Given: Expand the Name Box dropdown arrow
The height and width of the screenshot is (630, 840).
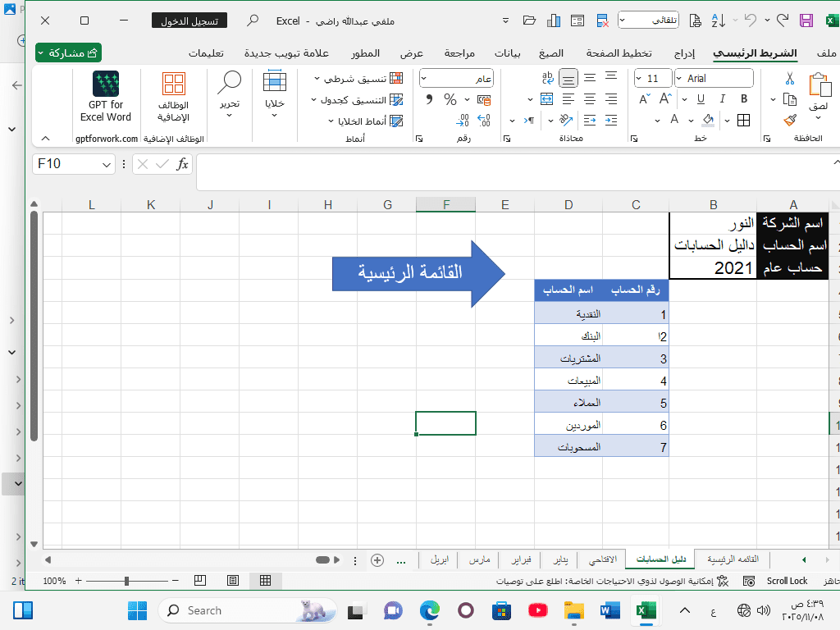Looking at the screenshot, I should (x=107, y=164).
